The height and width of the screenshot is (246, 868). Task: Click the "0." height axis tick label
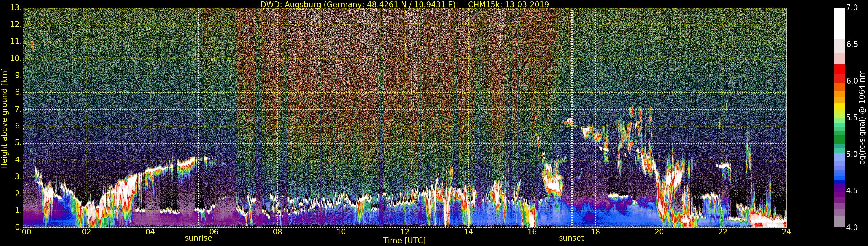click(19, 227)
